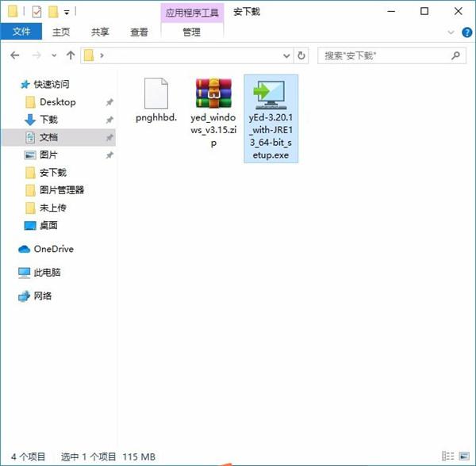Go forward with the forward arrow
The image size is (476, 466).
point(36,55)
